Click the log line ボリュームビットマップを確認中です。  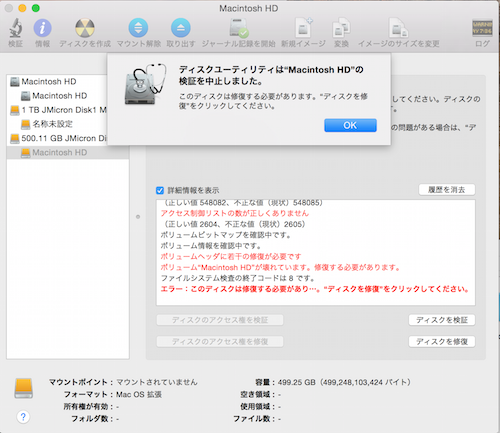coord(226,235)
